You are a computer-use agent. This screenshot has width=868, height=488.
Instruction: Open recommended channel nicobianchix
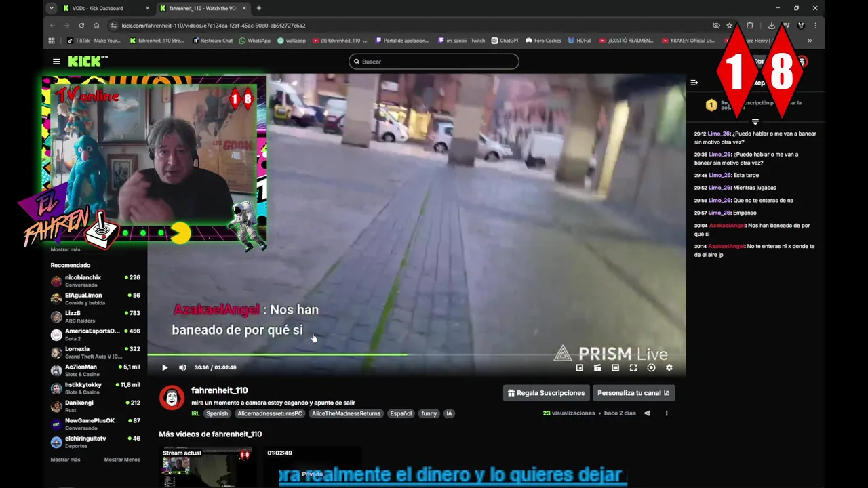coord(95,281)
